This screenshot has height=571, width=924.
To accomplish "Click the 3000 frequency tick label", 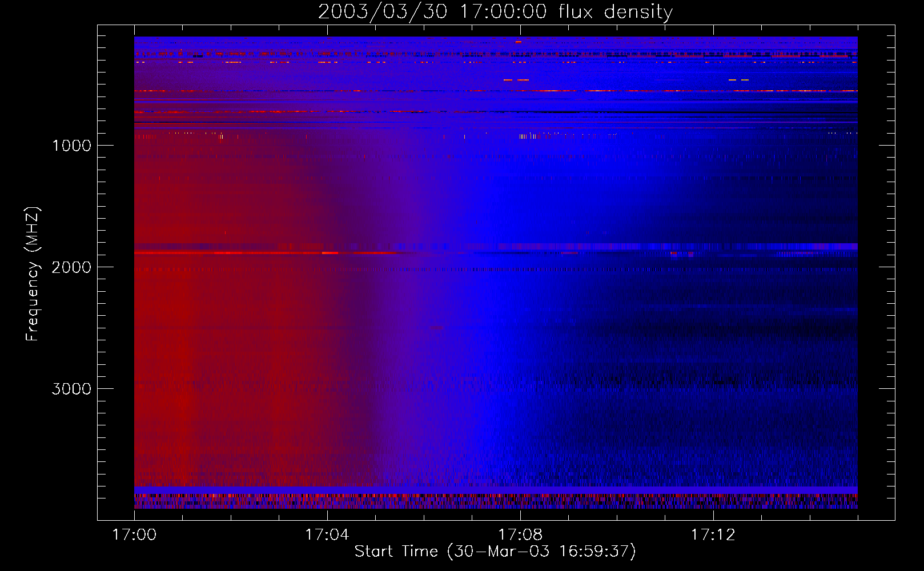I will [x=71, y=389].
